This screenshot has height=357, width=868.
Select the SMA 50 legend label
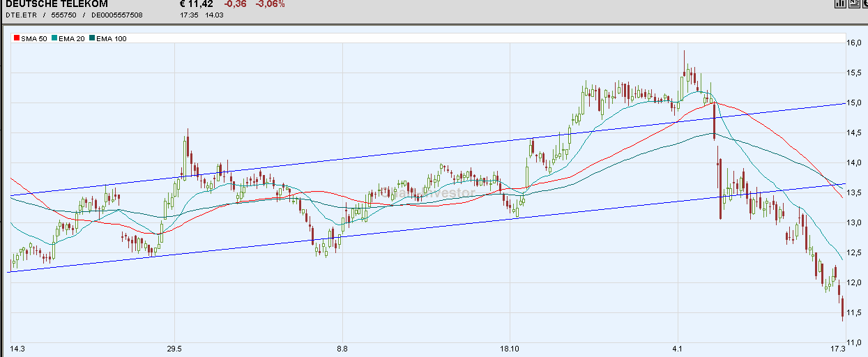click(33, 39)
